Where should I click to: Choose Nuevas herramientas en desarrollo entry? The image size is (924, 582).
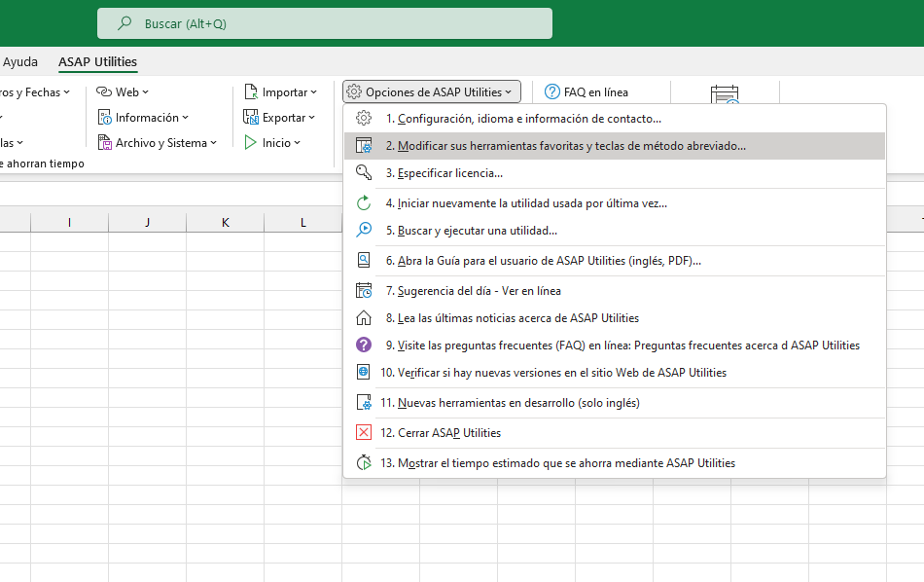click(615, 403)
